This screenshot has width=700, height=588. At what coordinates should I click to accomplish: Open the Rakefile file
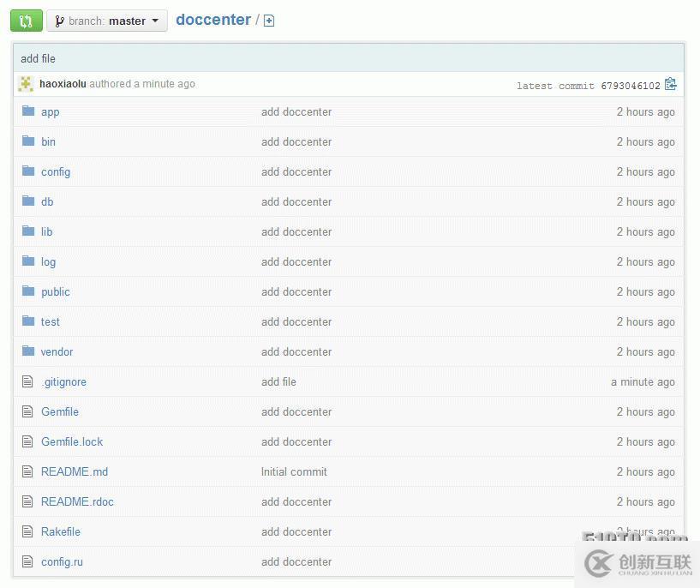click(61, 531)
